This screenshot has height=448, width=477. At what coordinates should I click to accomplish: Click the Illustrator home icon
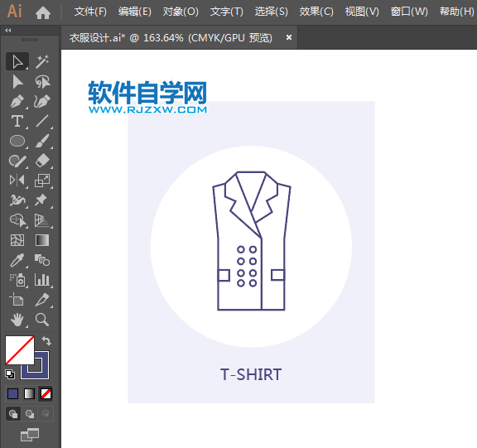[43, 12]
